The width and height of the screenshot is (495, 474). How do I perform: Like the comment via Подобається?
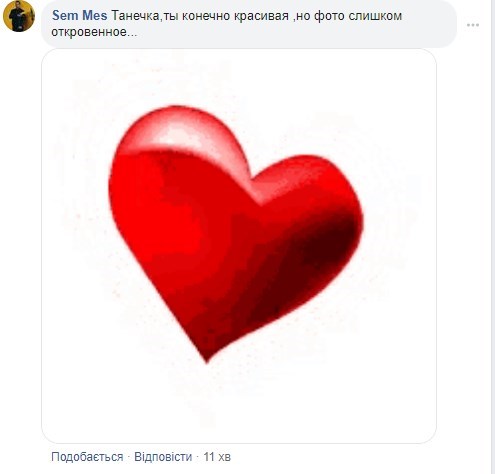pyautogui.click(x=87, y=456)
